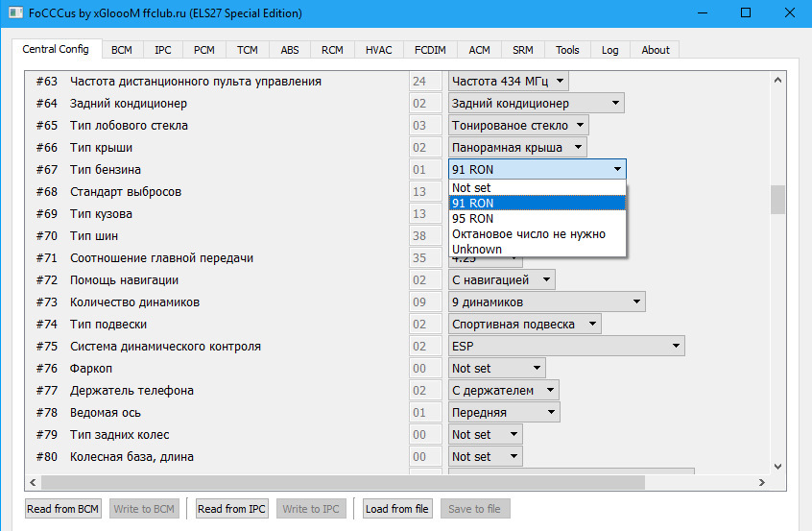Minimize the FoCCCus window
This screenshot has width=812, height=531.
(703, 12)
